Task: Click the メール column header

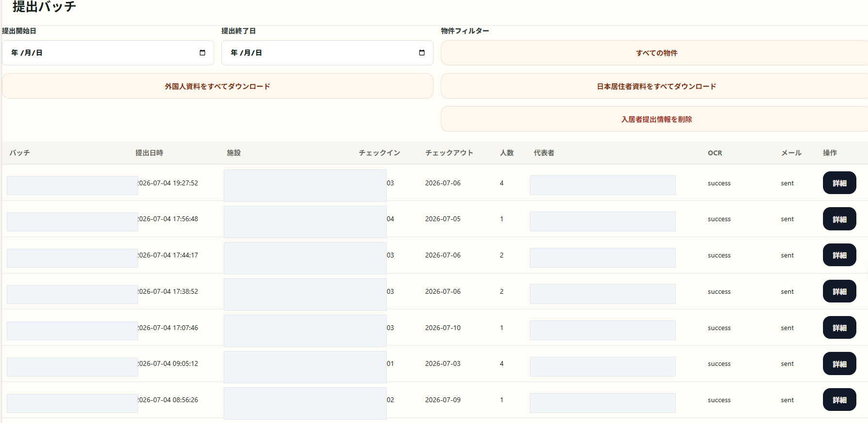Action: pos(791,153)
